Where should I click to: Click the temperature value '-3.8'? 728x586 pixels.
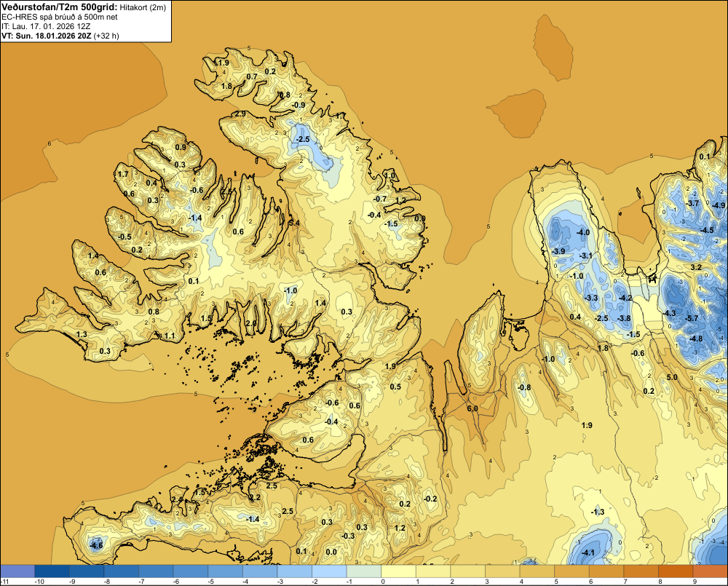(x=624, y=318)
